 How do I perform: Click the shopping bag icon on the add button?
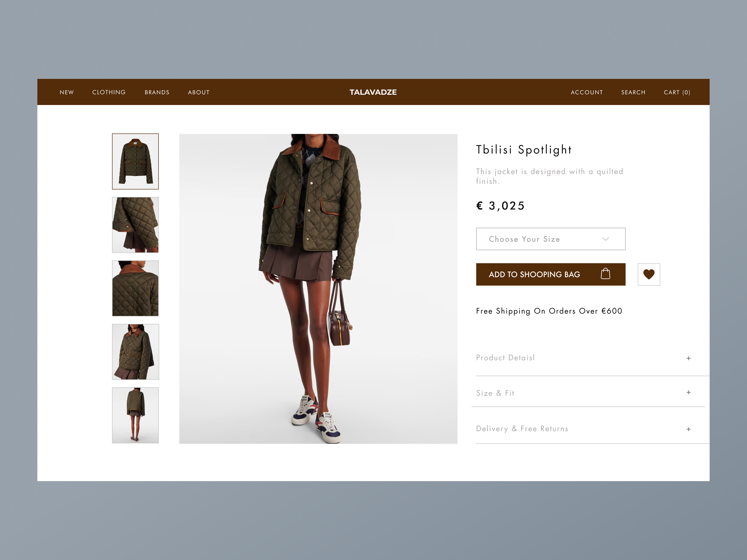coord(606,274)
